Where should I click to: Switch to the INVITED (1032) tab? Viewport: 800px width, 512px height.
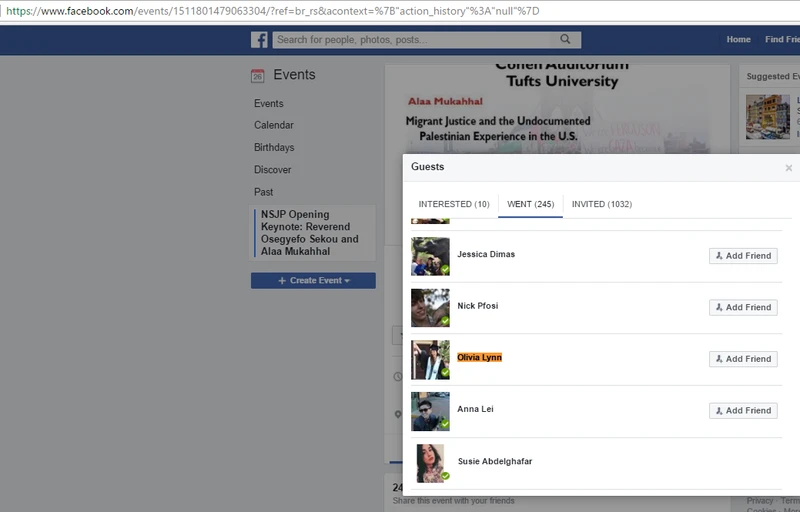602,204
